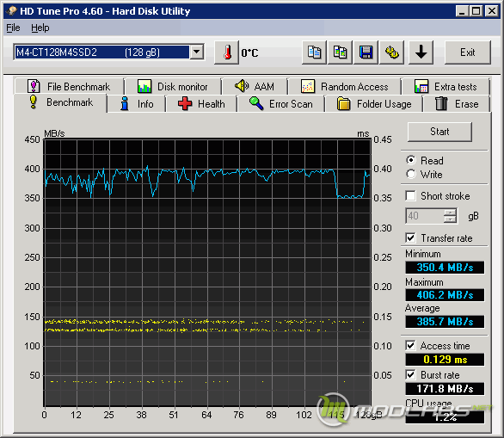
Task: Select the Read radio button
Action: 411,160
